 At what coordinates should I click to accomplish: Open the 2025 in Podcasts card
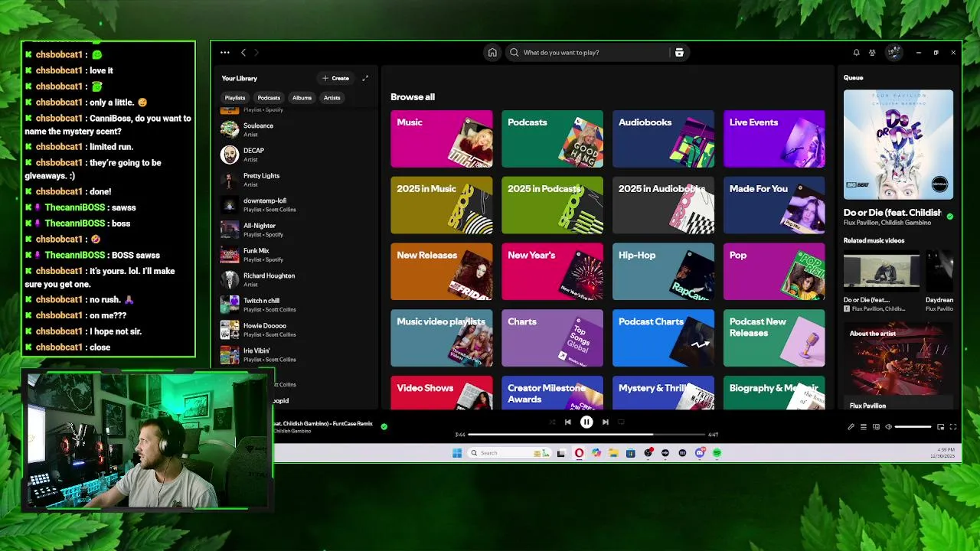pyautogui.click(x=552, y=205)
